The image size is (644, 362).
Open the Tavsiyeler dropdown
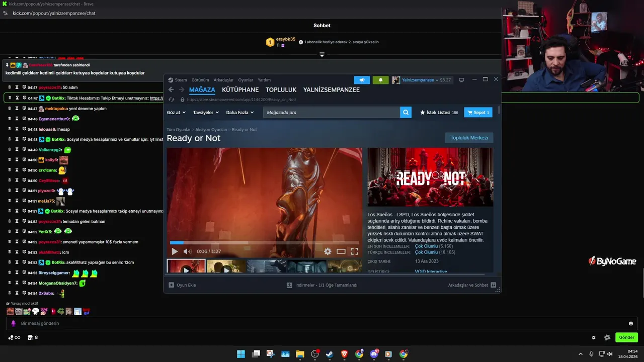(x=206, y=113)
